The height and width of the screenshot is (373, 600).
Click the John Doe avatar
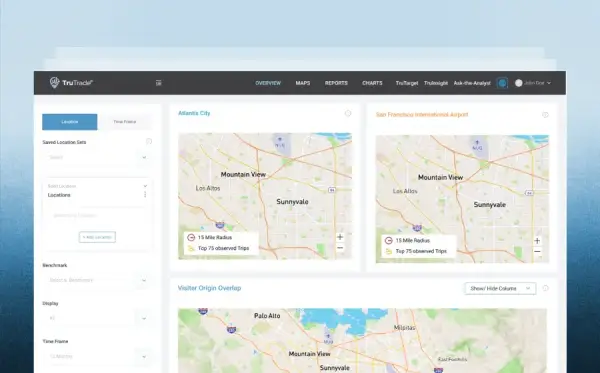coord(518,83)
